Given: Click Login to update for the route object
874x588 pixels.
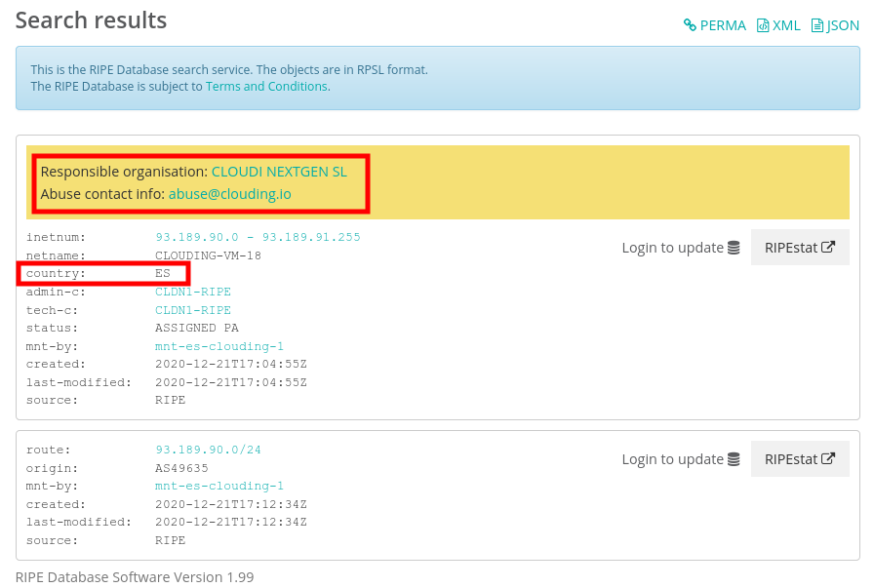Looking at the screenshot, I should click(x=681, y=459).
